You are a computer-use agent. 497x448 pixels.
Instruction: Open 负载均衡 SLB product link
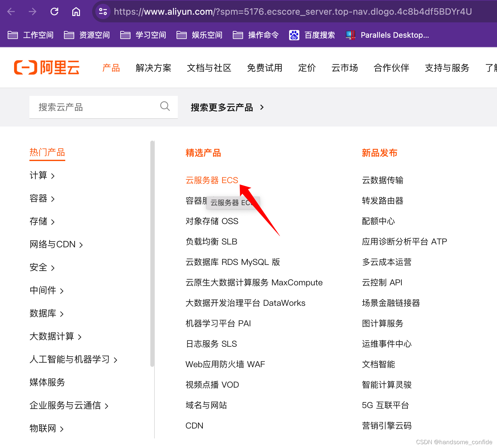[x=211, y=242]
